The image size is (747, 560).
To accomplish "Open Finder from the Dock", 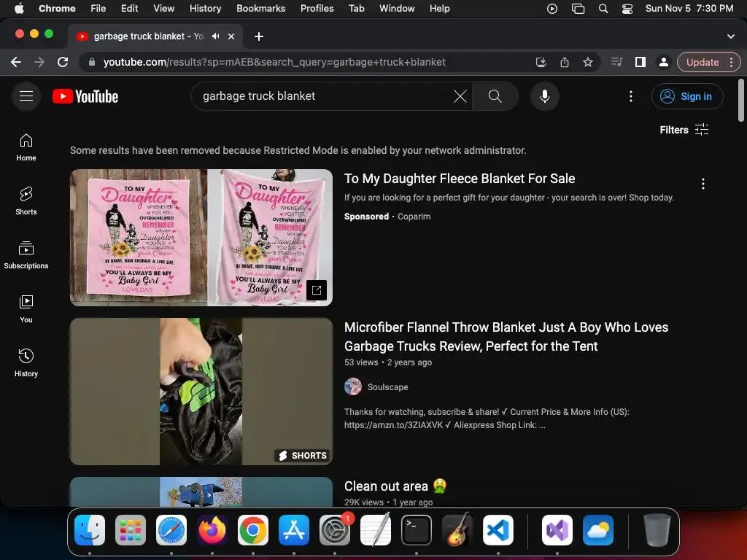I will 90,530.
